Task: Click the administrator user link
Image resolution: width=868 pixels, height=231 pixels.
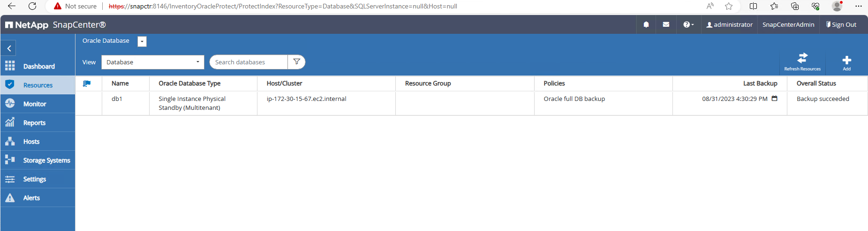Action: 729,24
